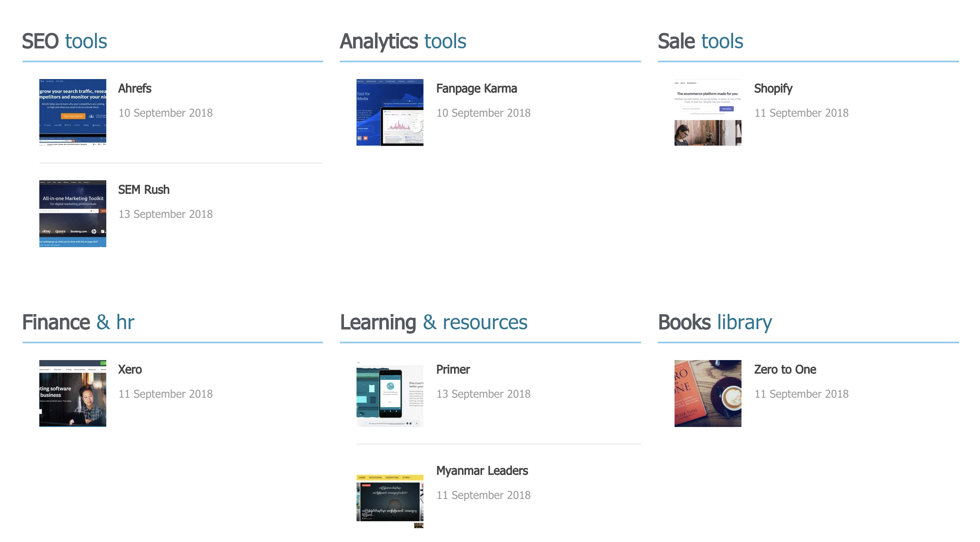Click the Zero to One title
This screenshot has height=542, width=980.
coord(785,370)
